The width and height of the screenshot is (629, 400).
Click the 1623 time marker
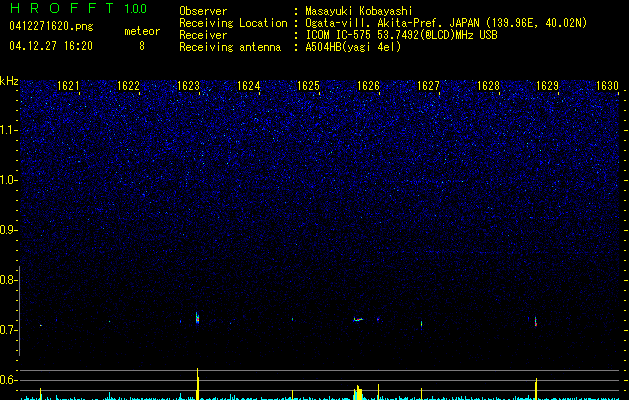(x=189, y=86)
